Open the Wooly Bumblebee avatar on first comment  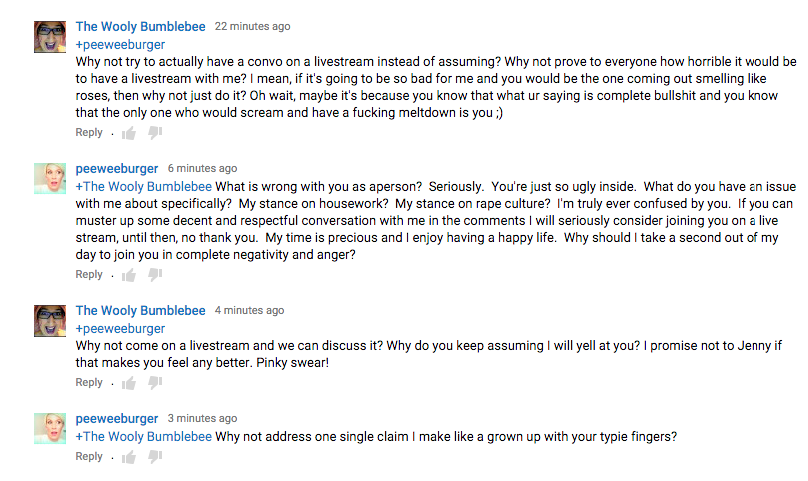click(x=50, y=37)
